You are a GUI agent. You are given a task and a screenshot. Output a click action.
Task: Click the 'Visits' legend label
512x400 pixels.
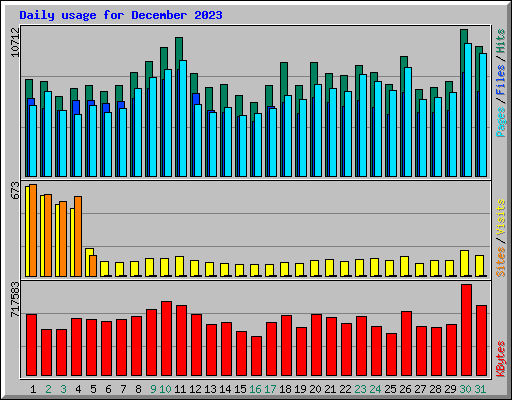pyautogui.click(x=500, y=218)
